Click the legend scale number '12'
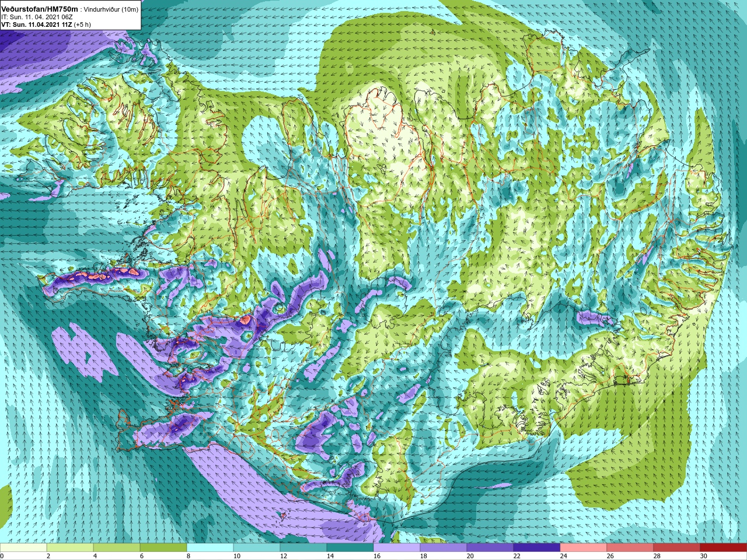The image size is (747, 560). pyautogui.click(x=284, y=556)
